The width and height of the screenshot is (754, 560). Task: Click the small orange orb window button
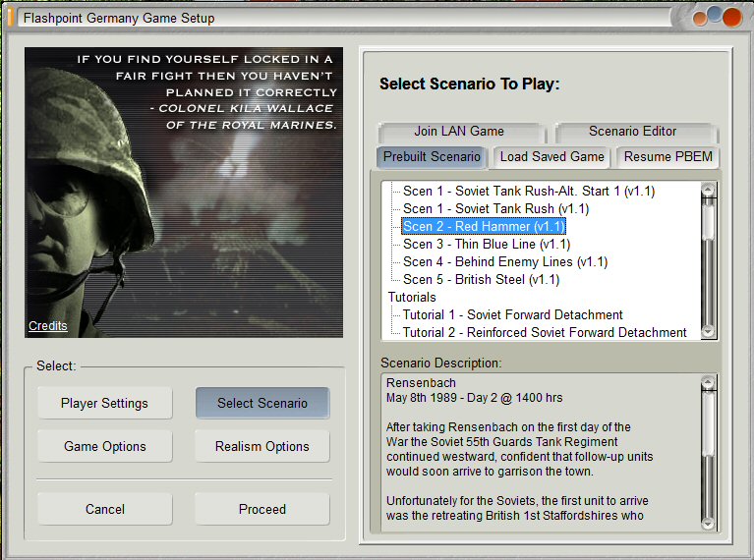tap(700, 19)
